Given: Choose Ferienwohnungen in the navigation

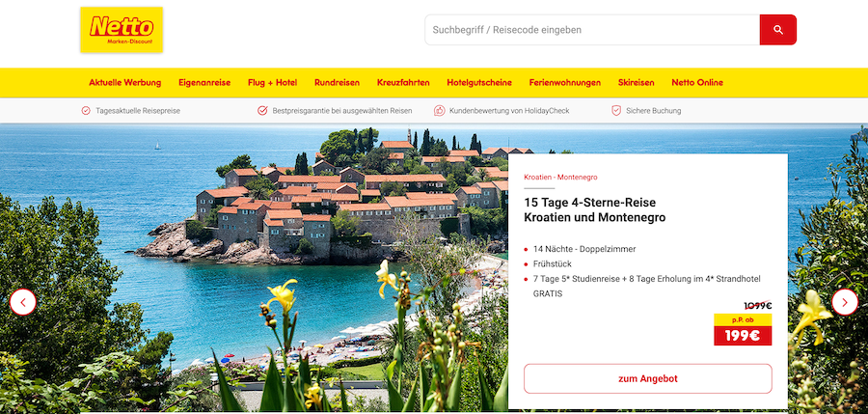Looking at the screenshot, I should [x=565, y=83].
